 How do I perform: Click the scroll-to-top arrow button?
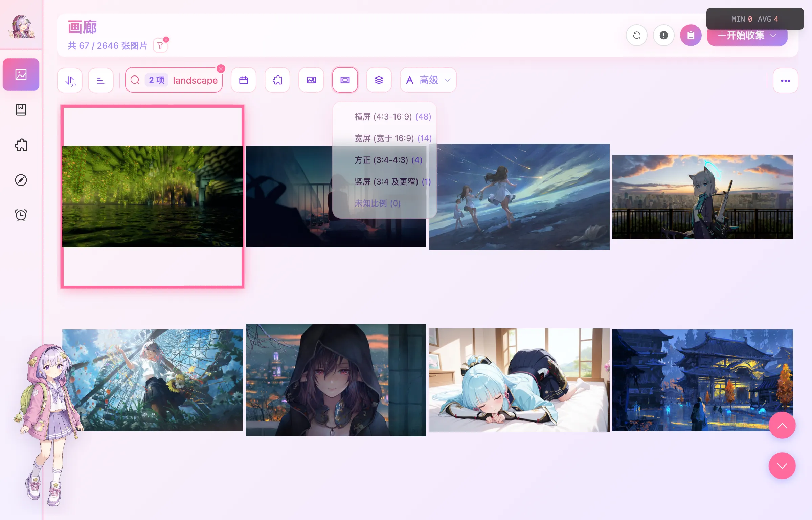click(782, 426)
